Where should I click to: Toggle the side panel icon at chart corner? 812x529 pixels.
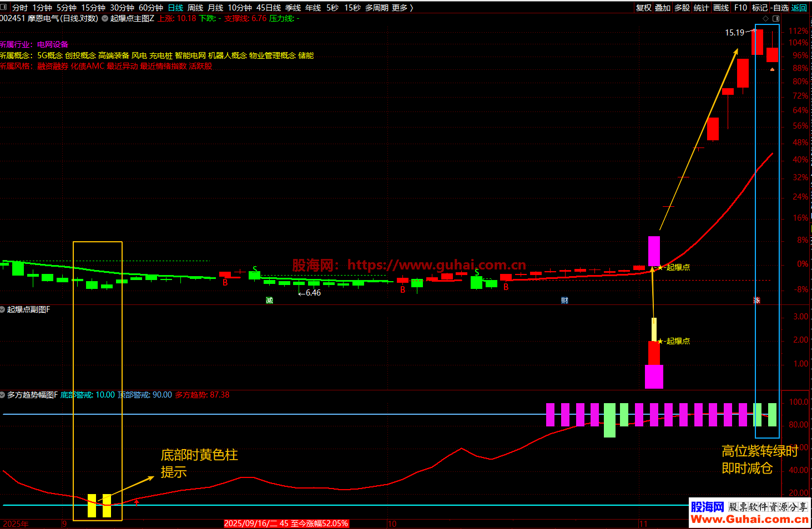(775, 19)
